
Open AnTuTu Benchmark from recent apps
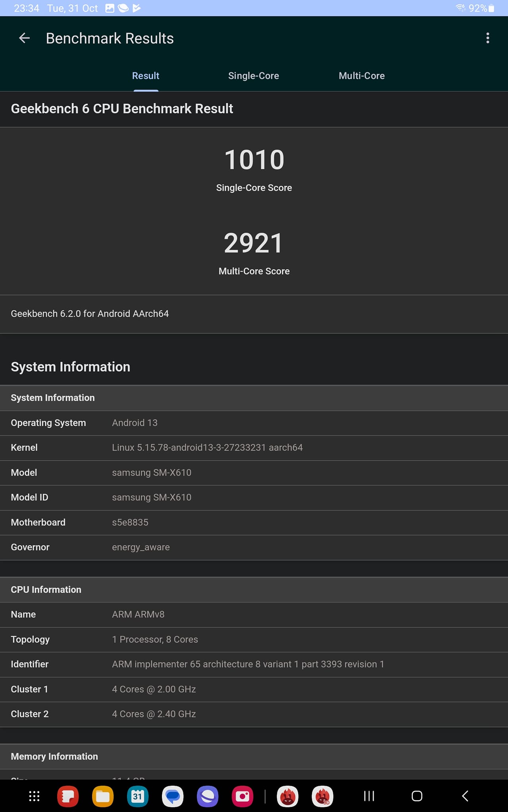288,796
